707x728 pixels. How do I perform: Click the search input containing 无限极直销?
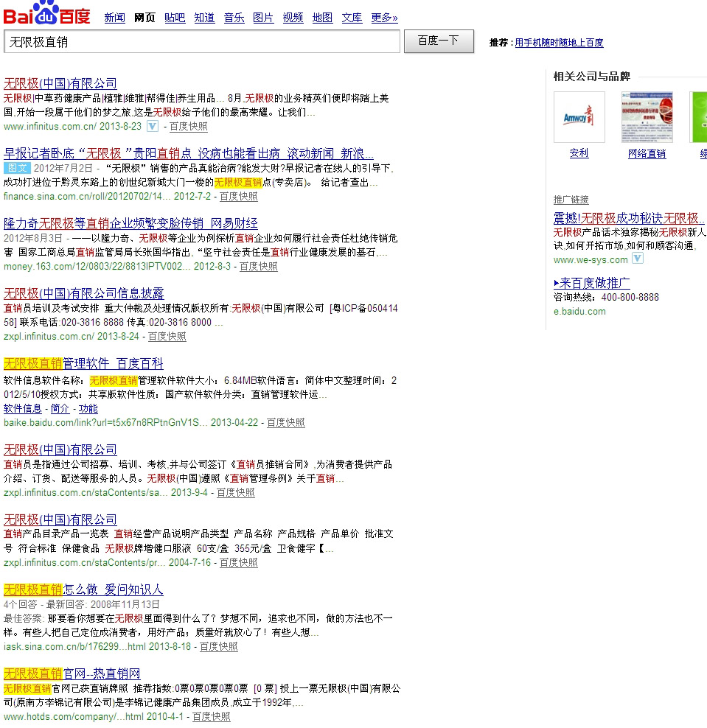click(202, 42)
